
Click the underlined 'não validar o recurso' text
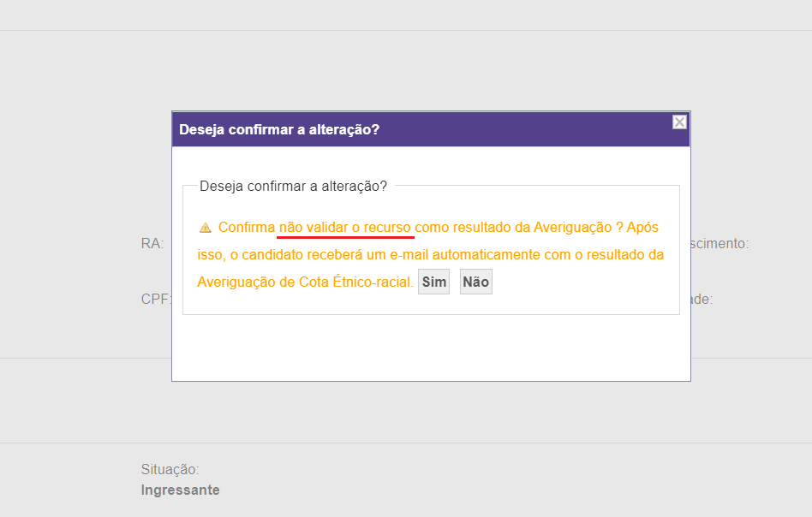click(345, 227)
